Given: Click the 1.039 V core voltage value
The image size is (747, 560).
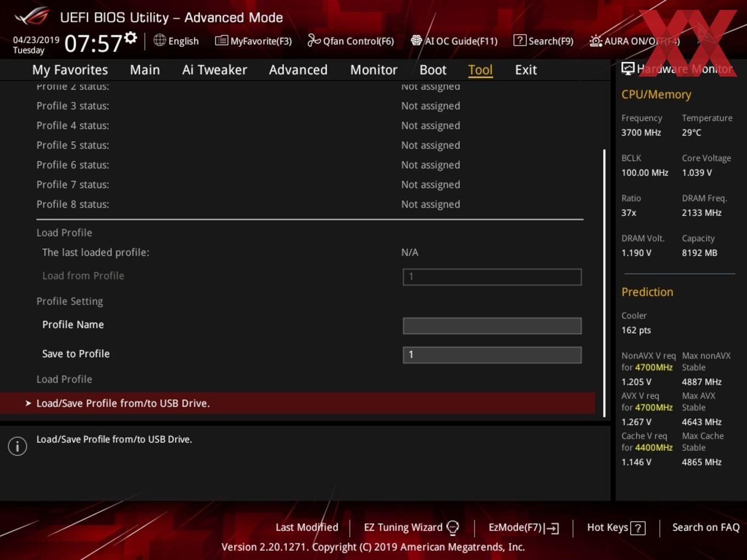Looking at the screenshot, I should pos(696,172).
